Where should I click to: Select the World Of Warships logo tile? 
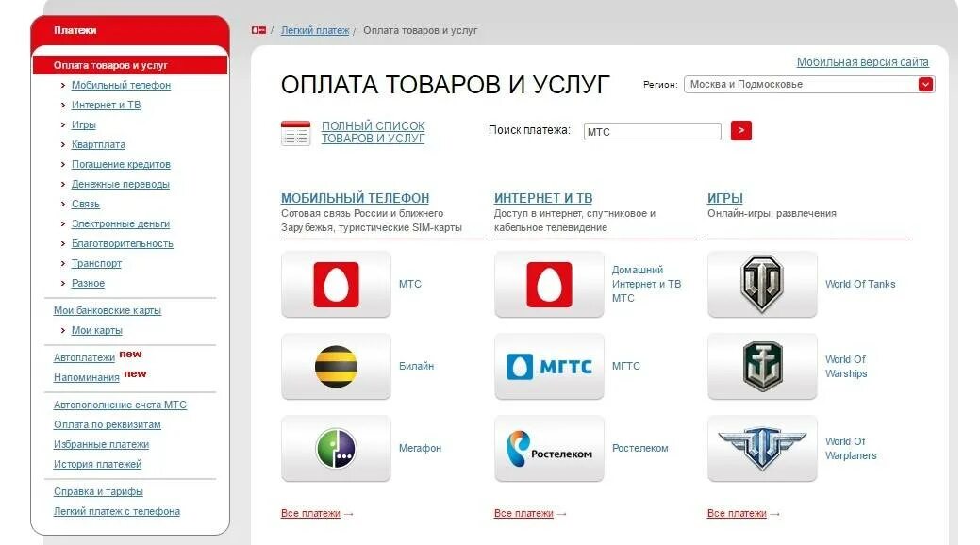(x=762, y=366)
